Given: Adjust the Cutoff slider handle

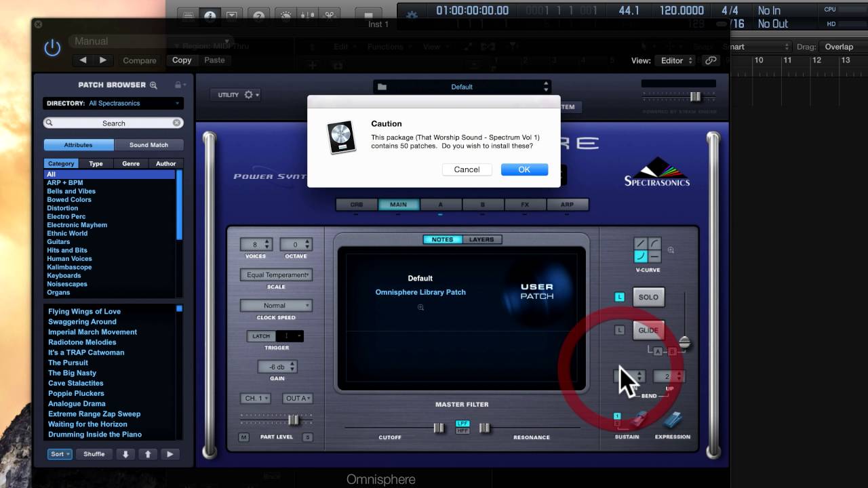Looking at the screenshot, I should [x=439, y=428].
